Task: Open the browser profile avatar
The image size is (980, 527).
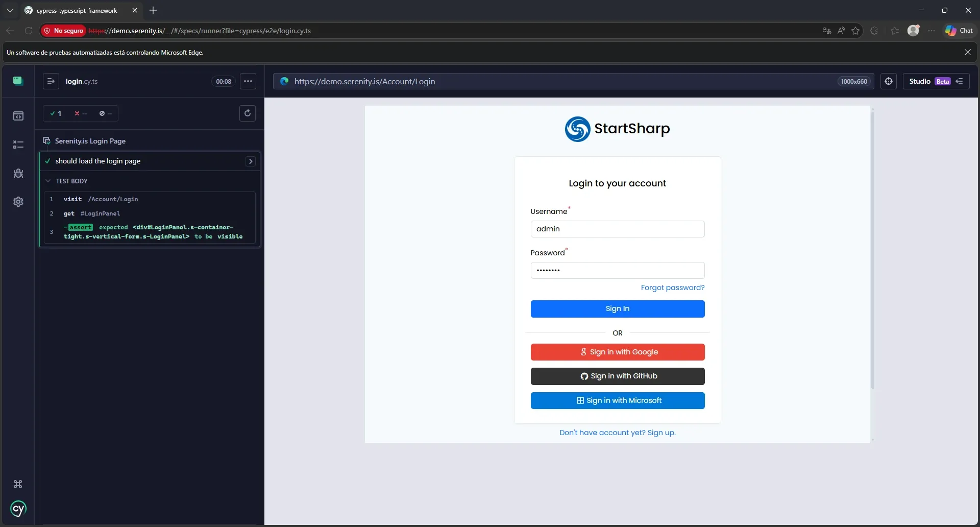Action: pos(914,31)
